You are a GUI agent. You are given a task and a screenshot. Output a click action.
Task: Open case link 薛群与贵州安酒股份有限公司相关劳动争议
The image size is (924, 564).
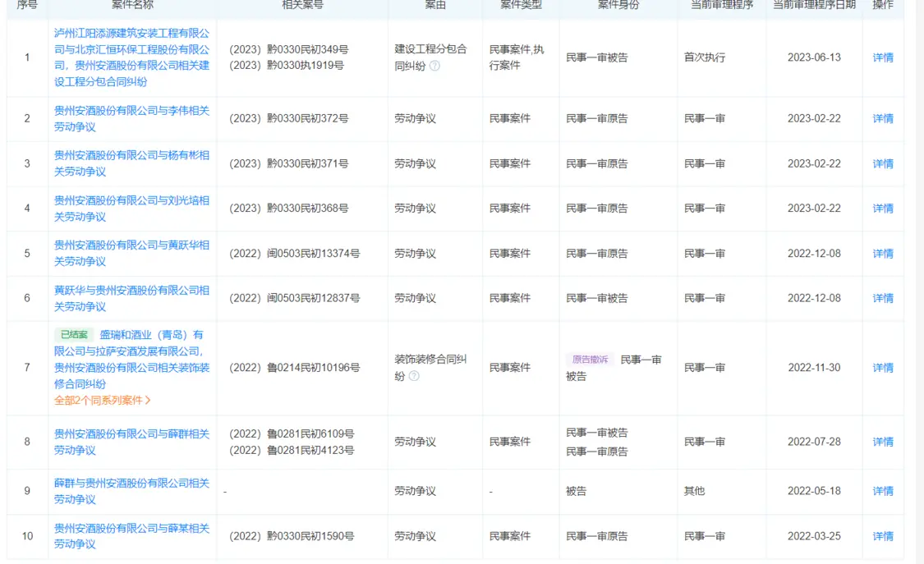131,491
